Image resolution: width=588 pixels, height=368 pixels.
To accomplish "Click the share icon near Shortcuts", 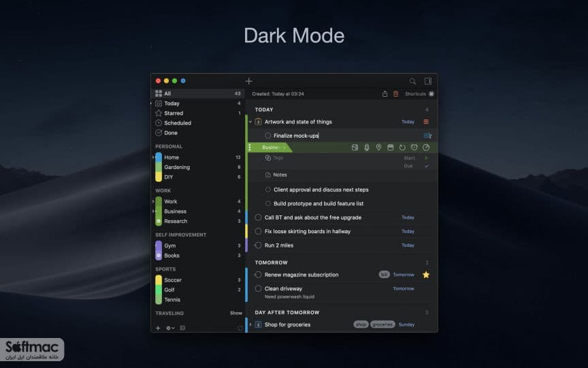I will [385, 94].
